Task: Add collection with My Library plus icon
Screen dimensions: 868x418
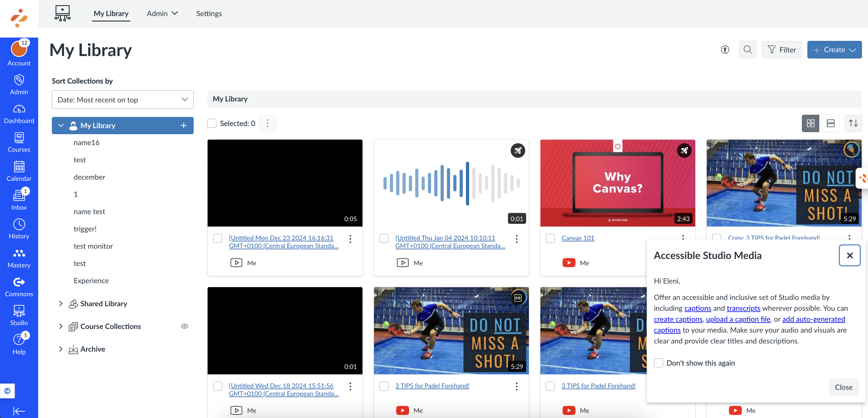Action: point(183,125)
